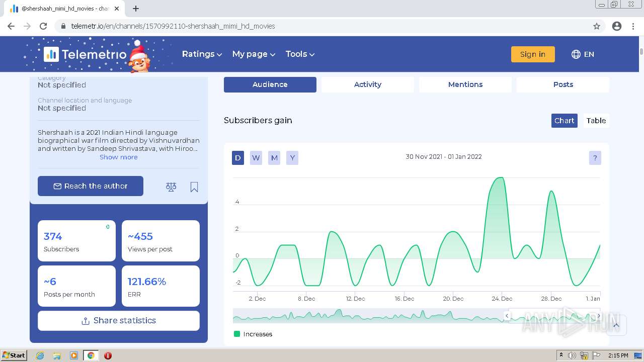Click the Subscribers gain heading
This screenshot has width=644, height=362.
(258, 121)
